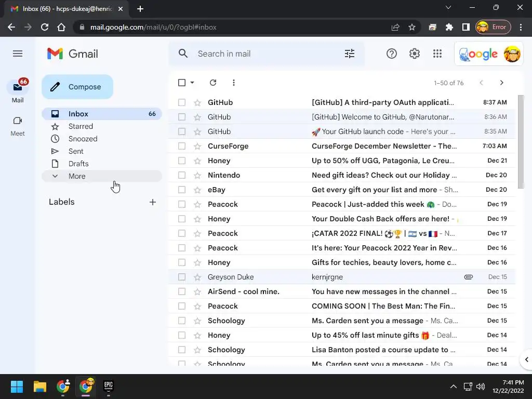532x399 pixels.
Task: Click the profile Error button in Chrome
Action: [493, 27]
